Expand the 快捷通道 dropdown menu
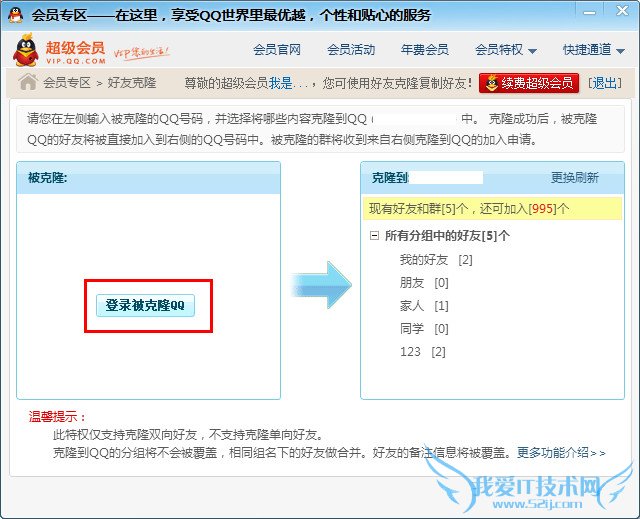This screenshot has height=519, width=640. click(593, 50)
